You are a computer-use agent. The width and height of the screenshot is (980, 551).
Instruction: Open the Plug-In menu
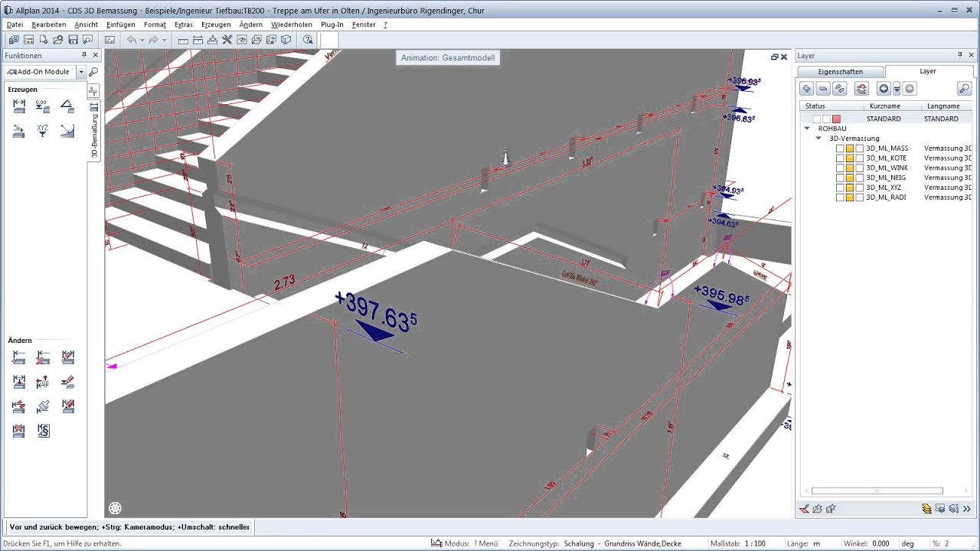tap(332, 24)
